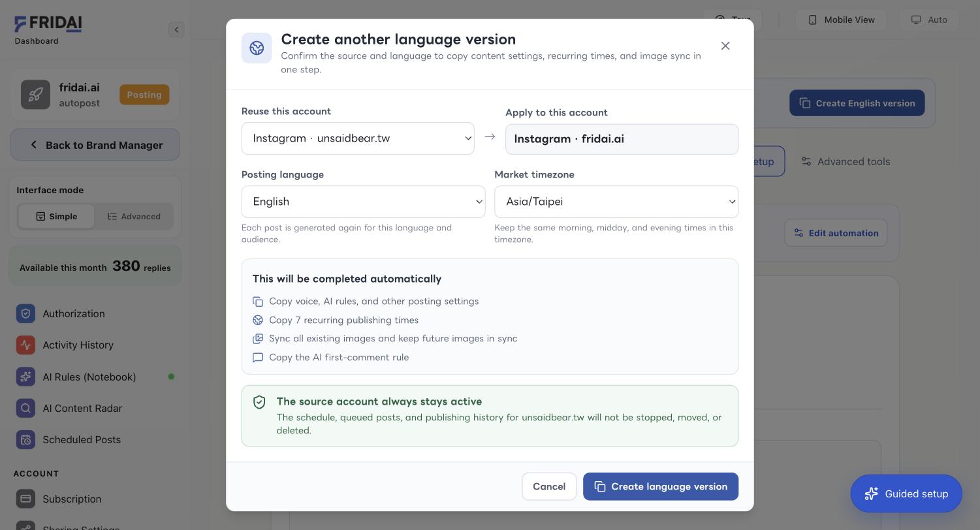Click Edit automation button

point(836,233)
